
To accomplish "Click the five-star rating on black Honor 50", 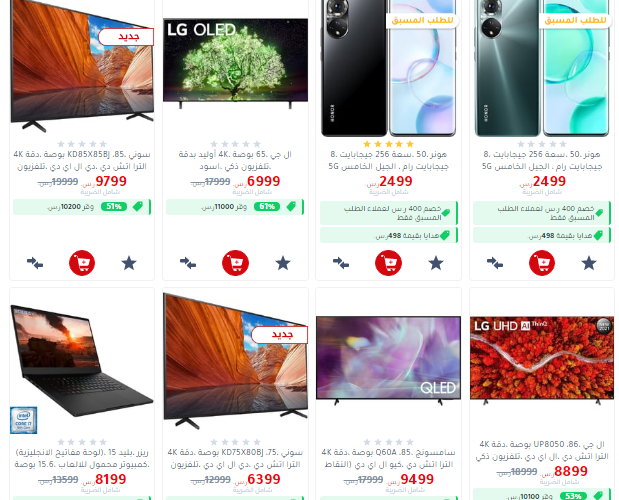I will click(x=388, y=144).
